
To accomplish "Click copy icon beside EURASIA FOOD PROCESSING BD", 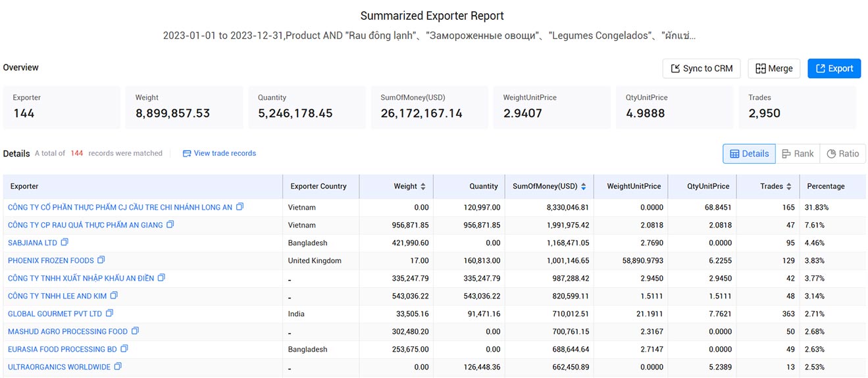I will click(124, 349).
